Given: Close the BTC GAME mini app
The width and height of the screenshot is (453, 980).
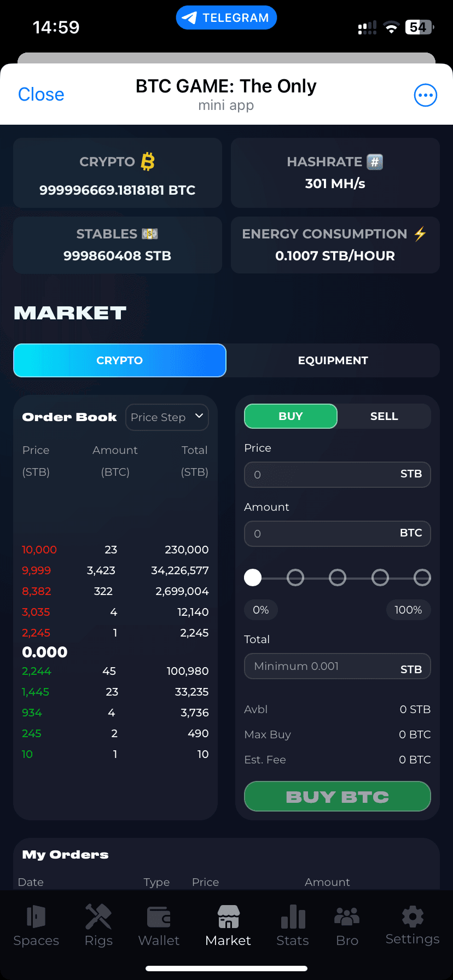Looking at the screenshot, I should 41,95.
